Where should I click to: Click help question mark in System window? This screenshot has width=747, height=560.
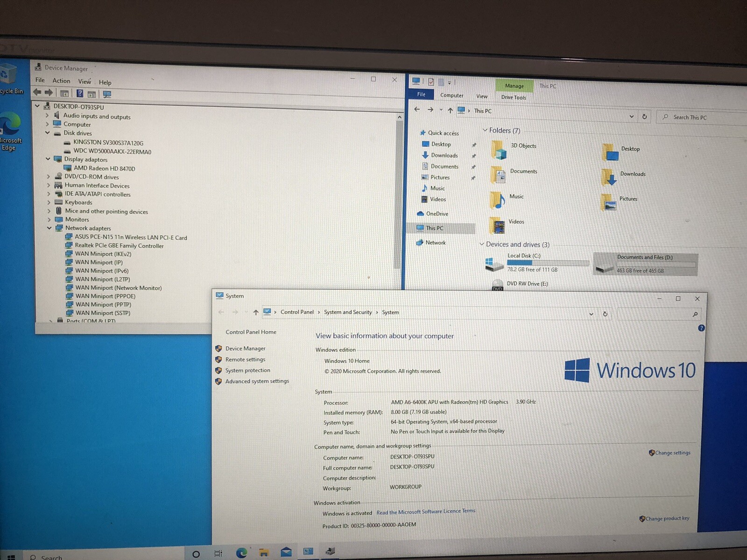701,328
